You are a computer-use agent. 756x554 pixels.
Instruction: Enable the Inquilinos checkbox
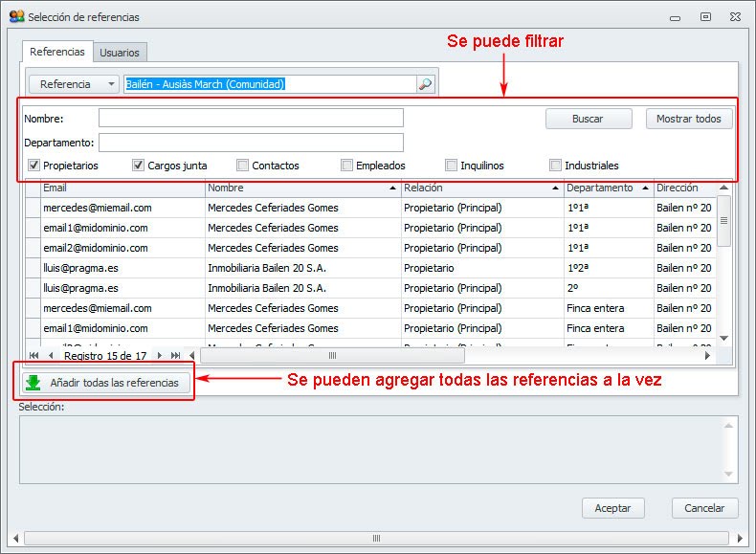452,166
